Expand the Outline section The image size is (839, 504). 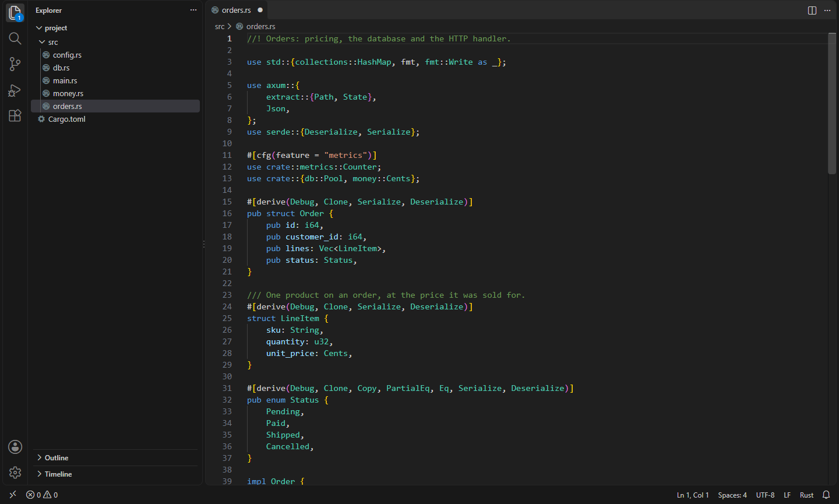(115, 458)
